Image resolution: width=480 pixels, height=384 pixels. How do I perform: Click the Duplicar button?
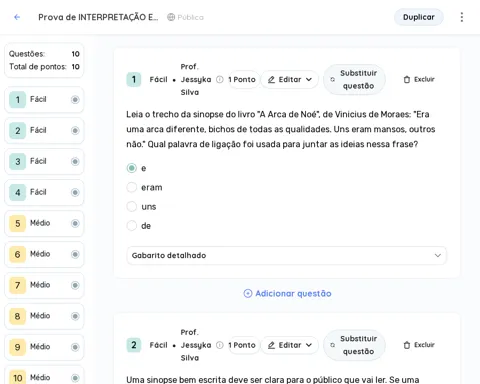tap(419, 17)
